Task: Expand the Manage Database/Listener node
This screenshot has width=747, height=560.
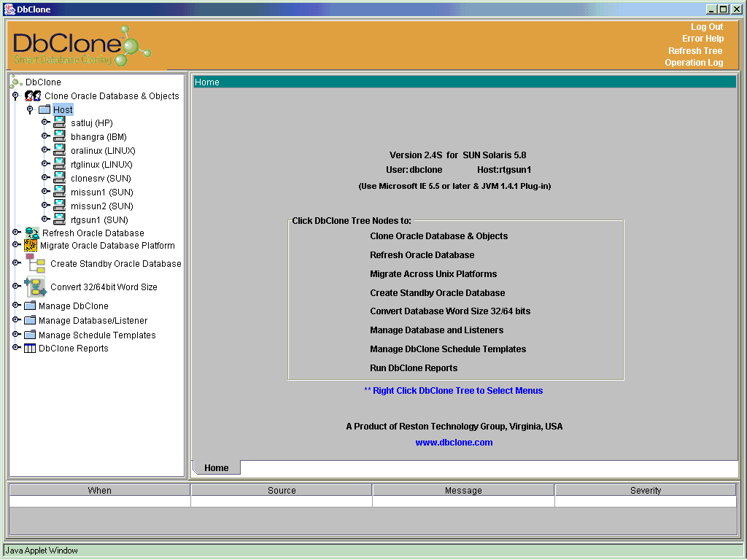Action: [x=16, y=319]
